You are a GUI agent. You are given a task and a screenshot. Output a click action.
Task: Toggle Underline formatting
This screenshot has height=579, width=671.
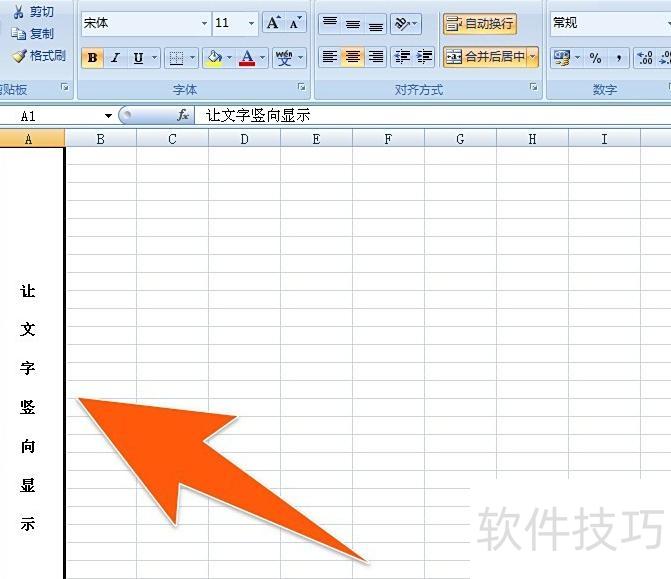[138, 58]
